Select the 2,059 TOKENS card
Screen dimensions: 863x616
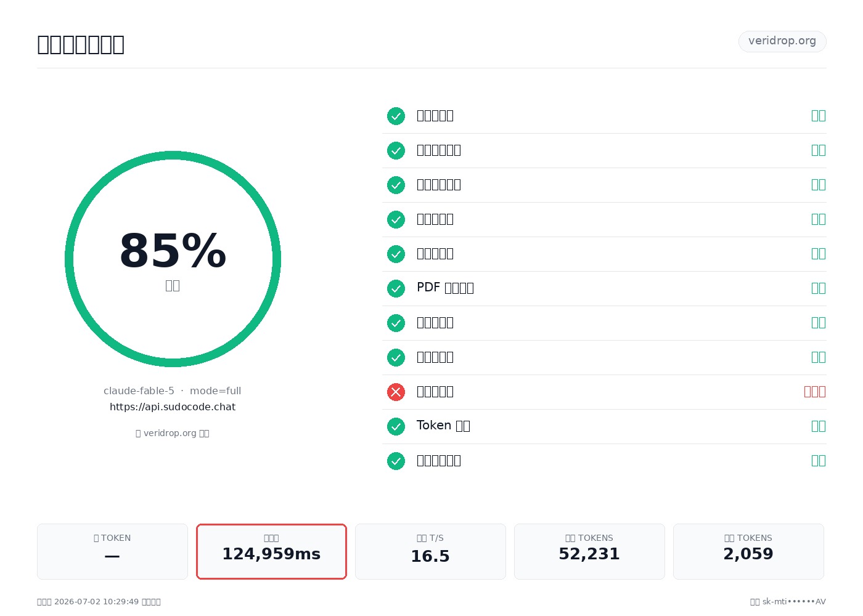(748, 551)
